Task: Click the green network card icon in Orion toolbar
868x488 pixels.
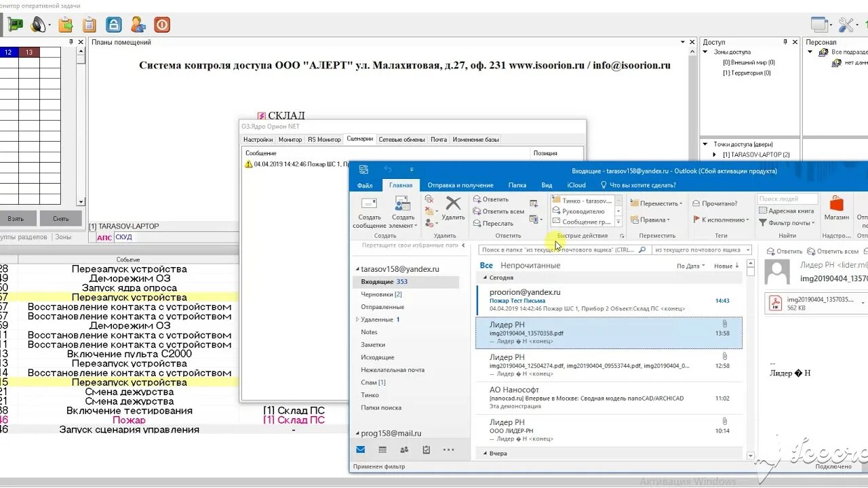Action: pyautogui.click(x=15, y=25)
